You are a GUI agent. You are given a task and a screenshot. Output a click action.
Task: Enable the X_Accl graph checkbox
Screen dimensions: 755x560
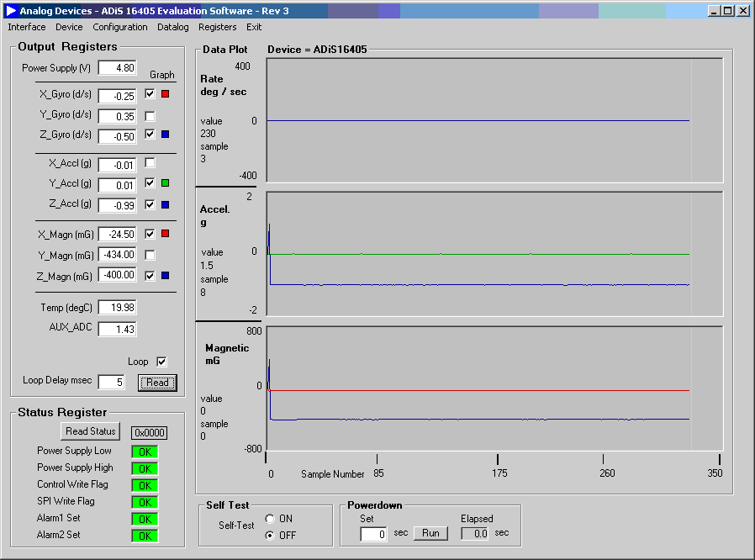tap(150, 163)
